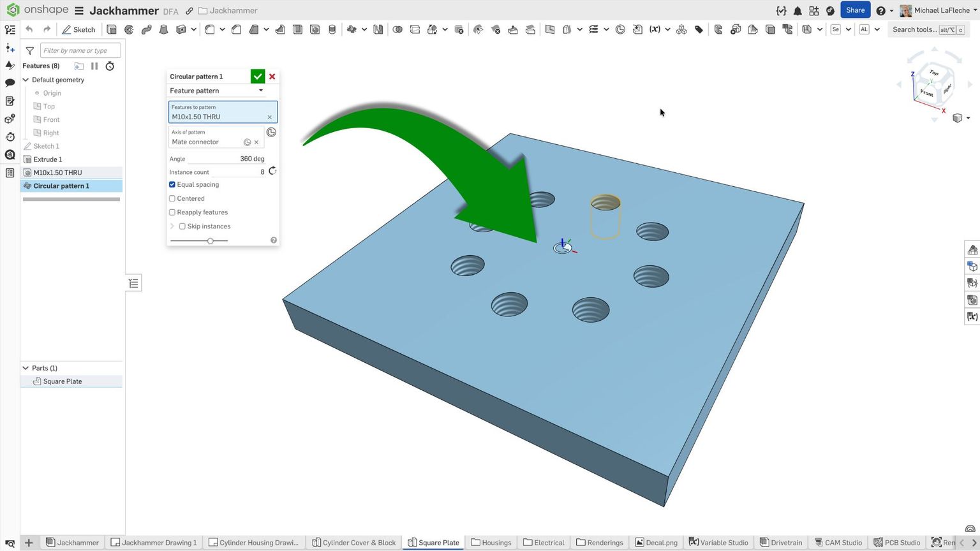980x551 pixels.
Task: Accept the Circular pattern with the green checkmark
Action: (x=258, y=76)
